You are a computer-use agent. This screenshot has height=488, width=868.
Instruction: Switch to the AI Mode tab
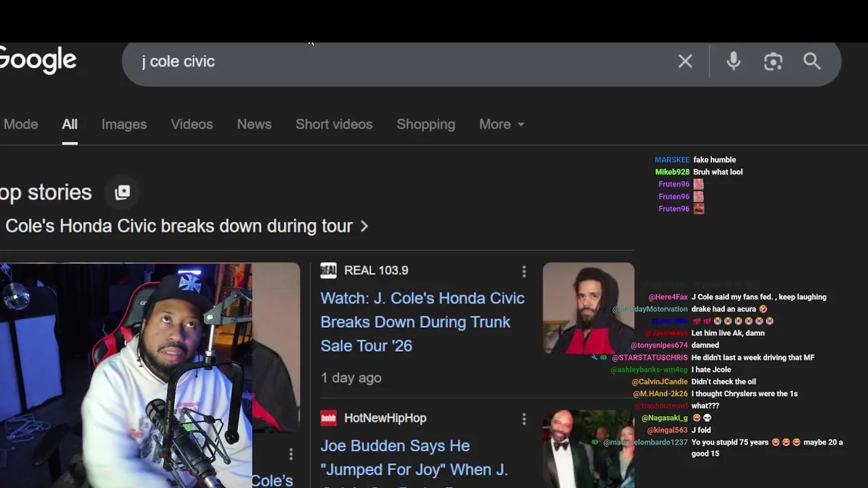click(x=20, y=124)
